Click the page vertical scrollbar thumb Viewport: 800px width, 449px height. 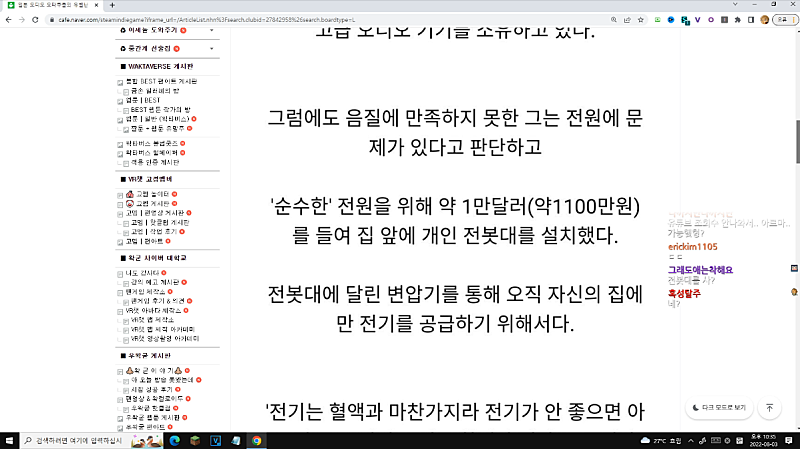[x=797, y=142]
